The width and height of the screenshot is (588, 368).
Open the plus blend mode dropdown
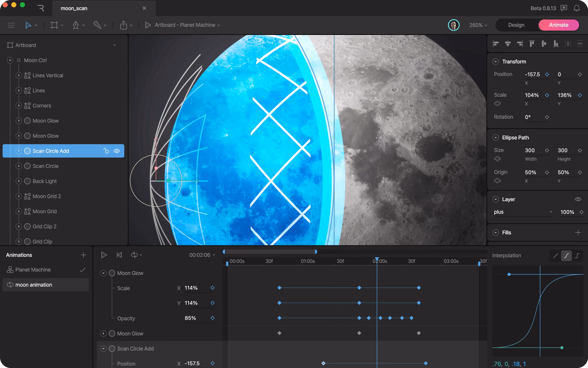tap(523, 212)
